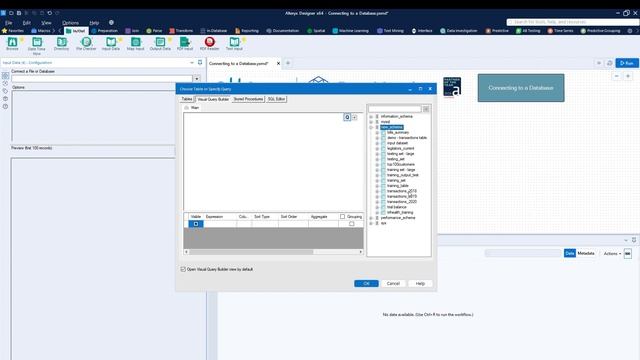Expand the sys schema node
Screen dimensions: 640x360
click(x=371, y=223)
